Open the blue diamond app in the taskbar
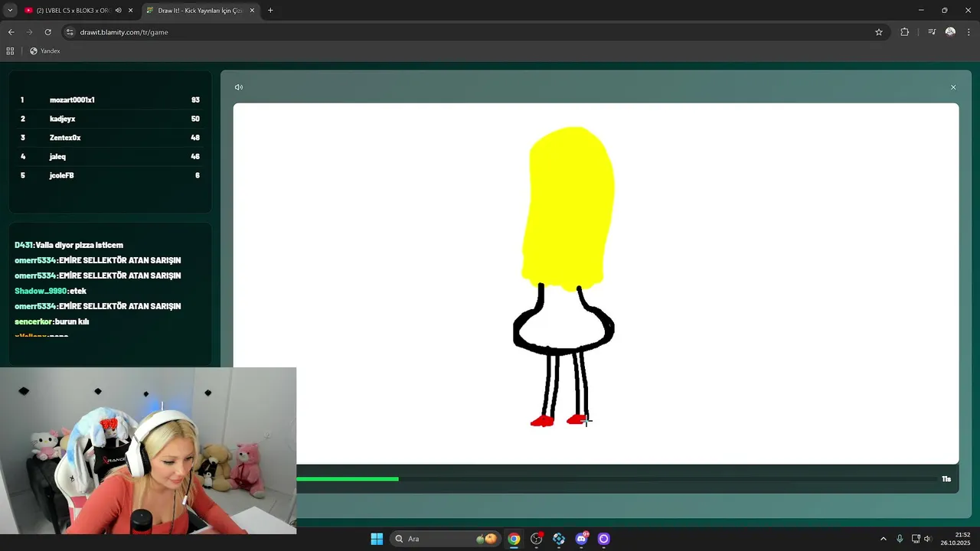This screenshot has width=980, height=551. coord(559,539)
